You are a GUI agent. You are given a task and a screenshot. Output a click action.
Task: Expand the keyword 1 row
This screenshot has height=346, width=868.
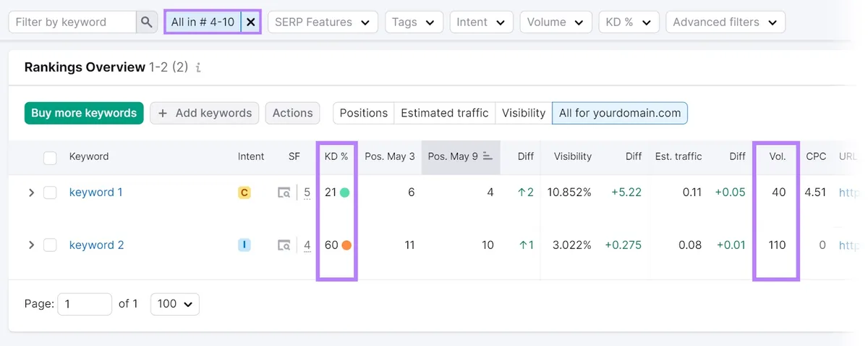31,193
